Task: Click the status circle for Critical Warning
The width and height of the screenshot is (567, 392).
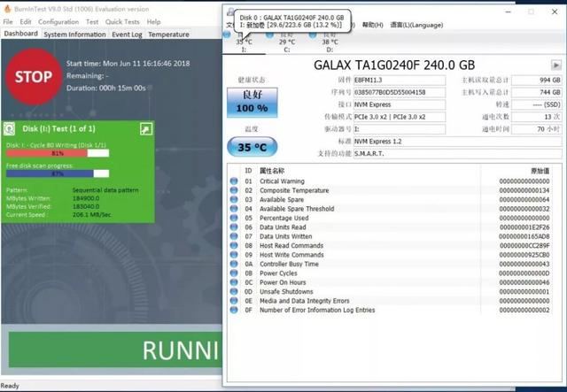Action: 234,181
